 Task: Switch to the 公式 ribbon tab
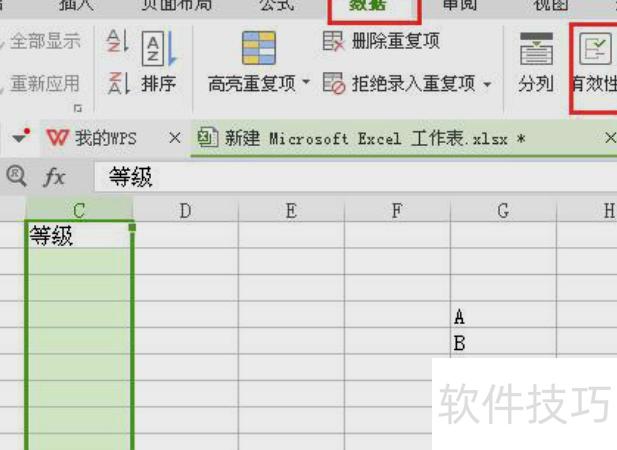click(277, 6)
